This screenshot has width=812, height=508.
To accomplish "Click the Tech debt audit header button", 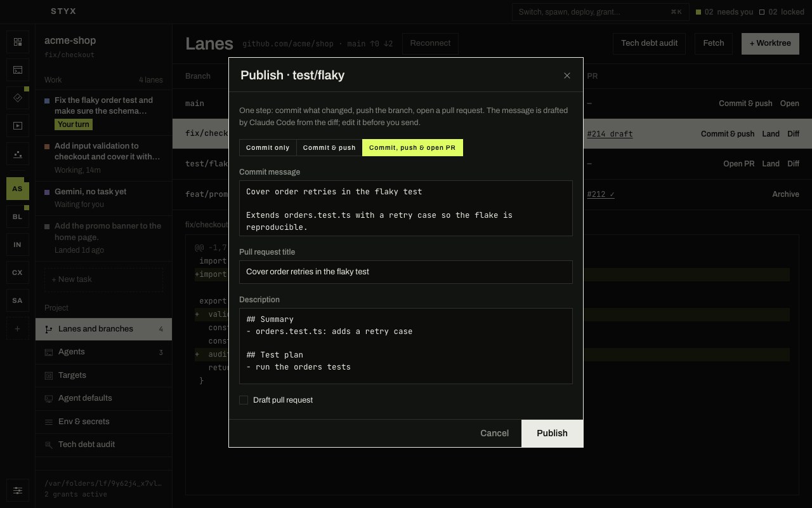I will coord(649,43).
